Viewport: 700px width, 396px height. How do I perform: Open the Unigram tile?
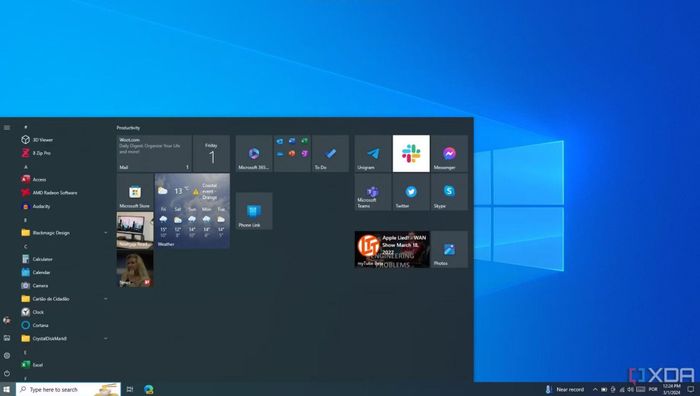coord(373,154)
